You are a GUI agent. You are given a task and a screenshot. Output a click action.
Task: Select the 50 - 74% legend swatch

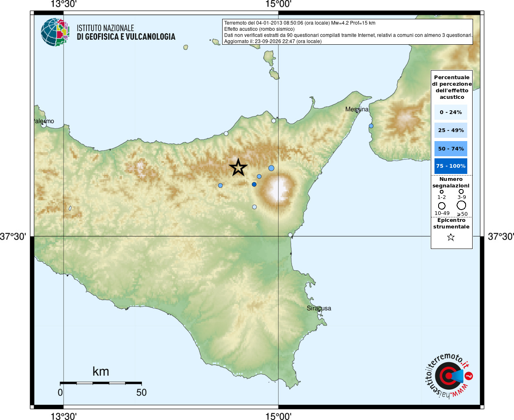click(x=451, y=148)
